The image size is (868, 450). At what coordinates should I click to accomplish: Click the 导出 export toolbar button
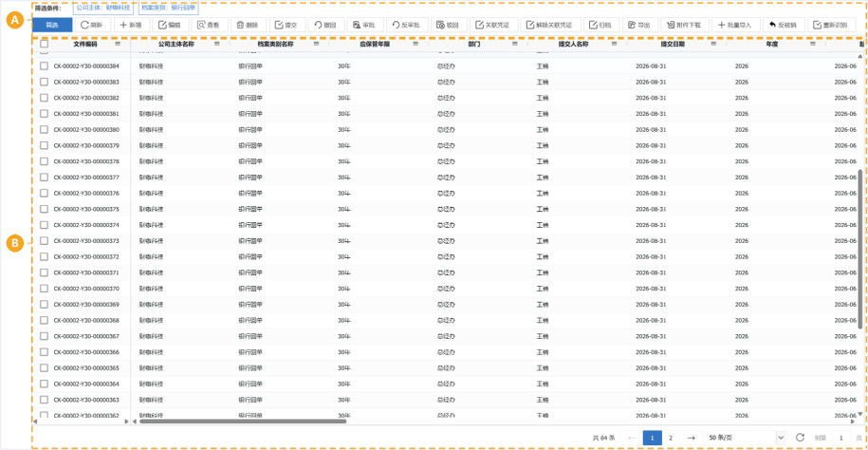click(x=639, y=25)
